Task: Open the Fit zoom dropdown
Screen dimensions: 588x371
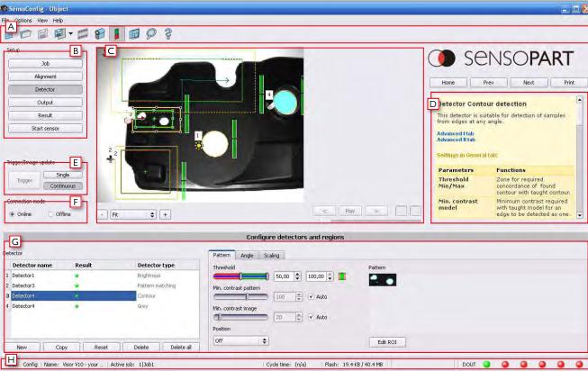Action: click(x=133, y=215)
